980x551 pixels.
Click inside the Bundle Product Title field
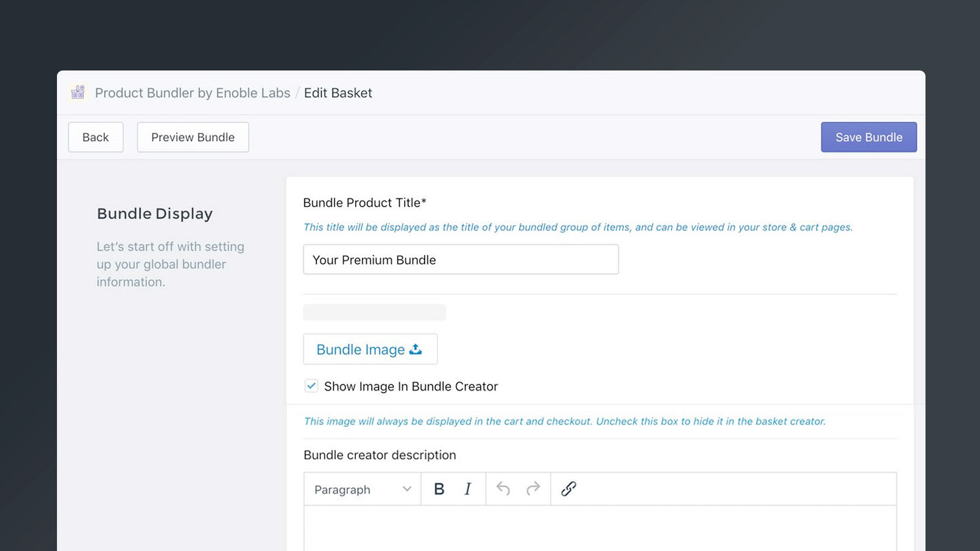(461, 260)
